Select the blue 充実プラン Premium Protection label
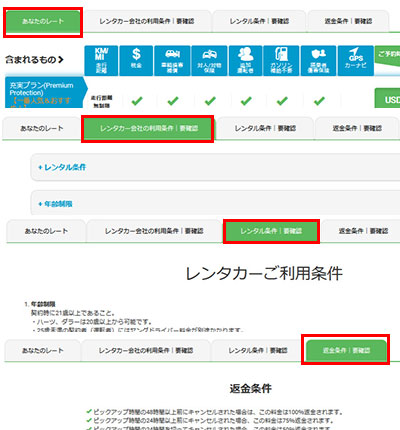This screenshot has height=430, width=400. point(46,92)
